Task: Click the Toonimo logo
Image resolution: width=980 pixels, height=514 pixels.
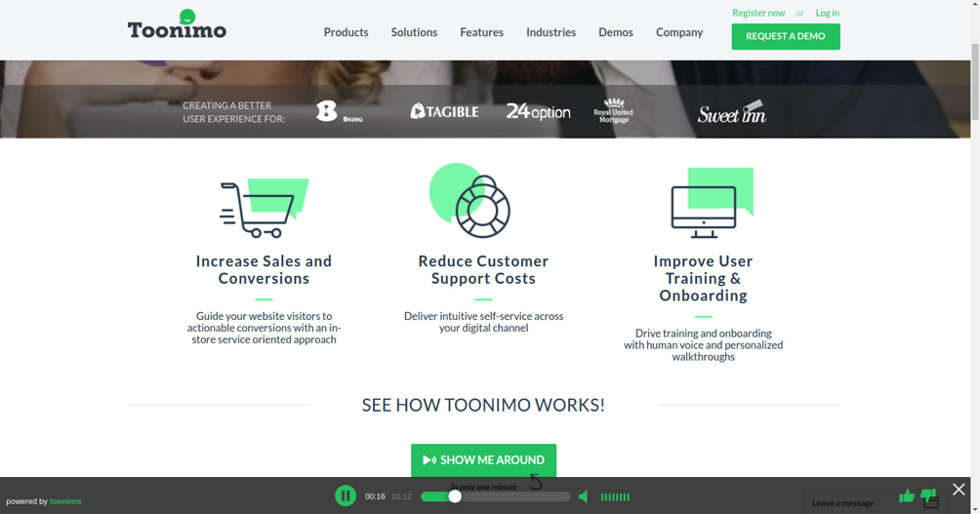Action: pos(177,25)
